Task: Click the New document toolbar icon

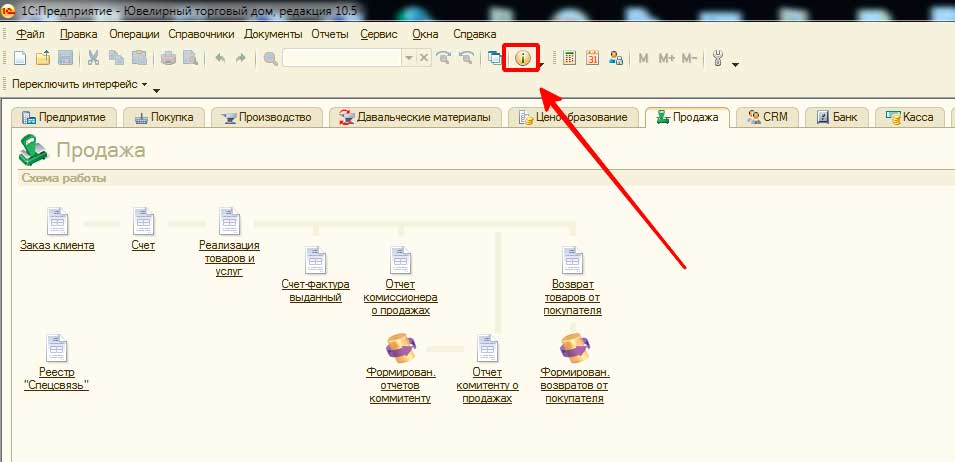Action: click(20, 58)
